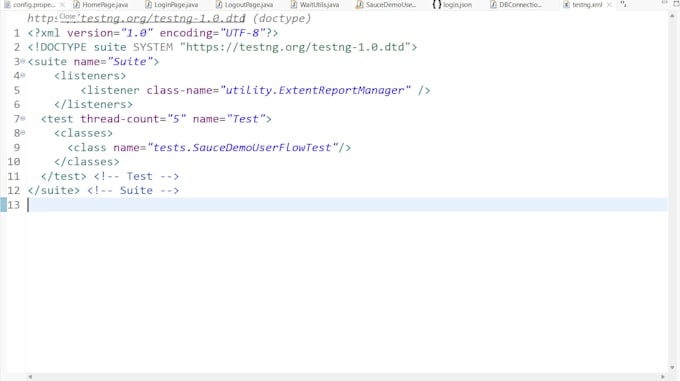Minimize the editor area
This screenshot has width=680, height=381.
pyautogui.click(x=664, y=3)
